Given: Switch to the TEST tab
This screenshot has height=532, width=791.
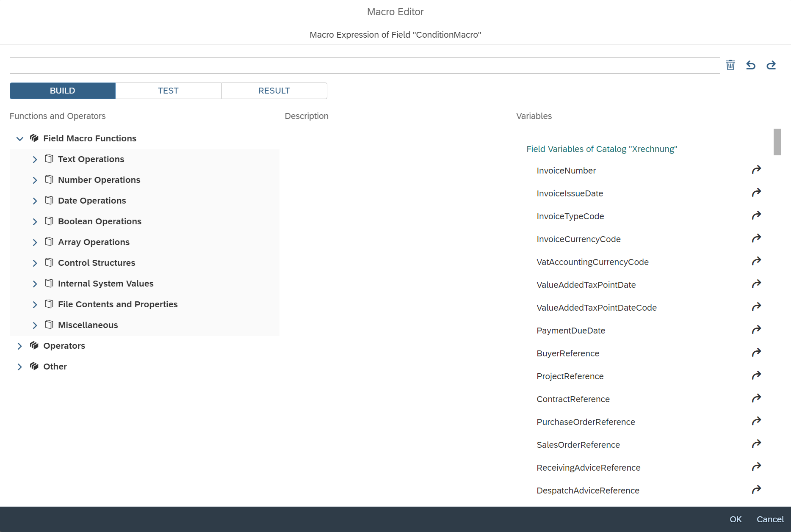Looking at the screenshot, I should (168, 91).
